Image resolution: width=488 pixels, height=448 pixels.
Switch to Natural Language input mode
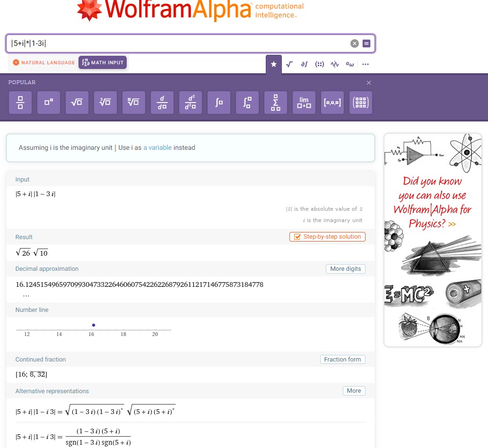click(44, 62)
